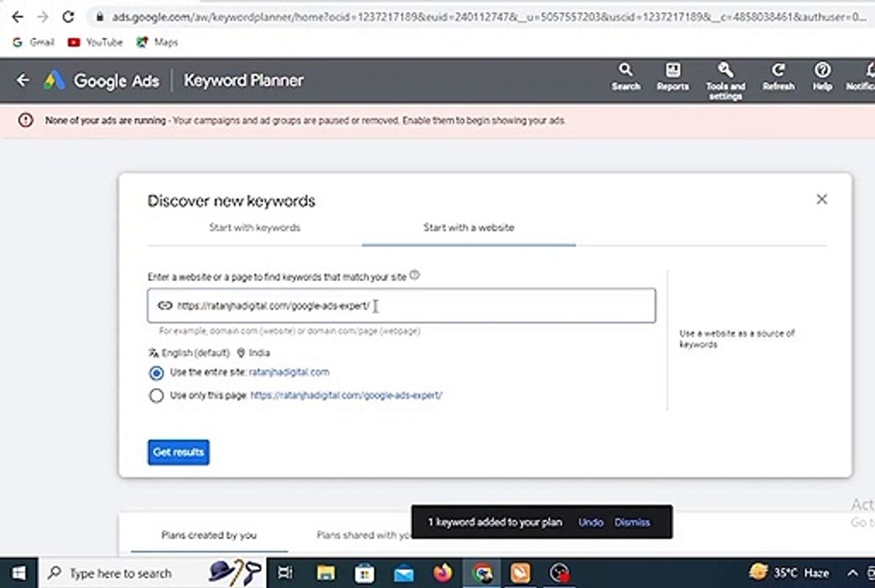Open the Windows Start menu
This screenshot has width=875, height=588.
pos(19,573)
